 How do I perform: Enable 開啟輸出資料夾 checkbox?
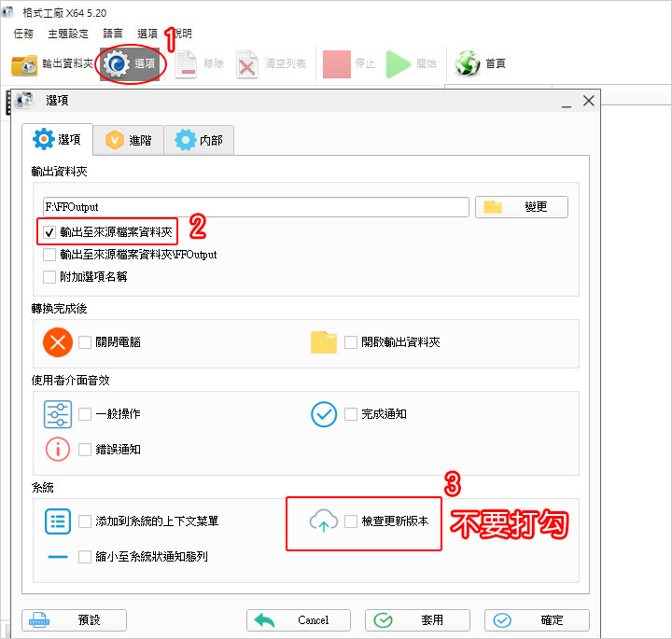[351, 342]
